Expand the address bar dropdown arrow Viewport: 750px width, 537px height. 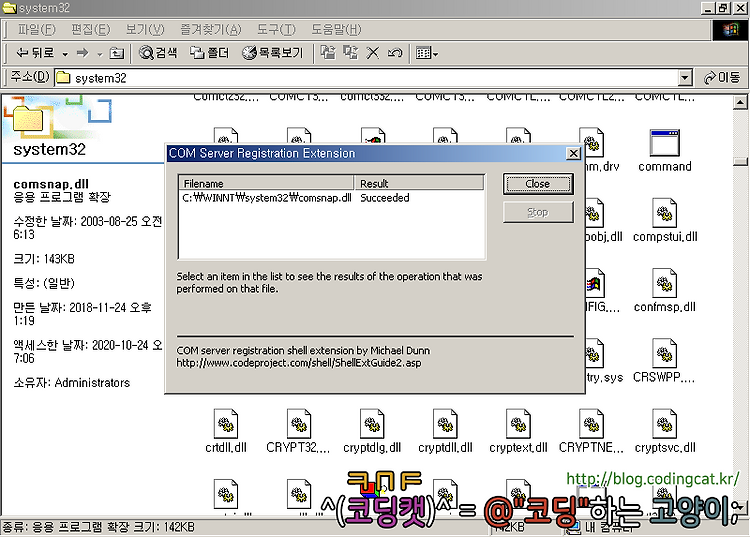tap(685, 77)
